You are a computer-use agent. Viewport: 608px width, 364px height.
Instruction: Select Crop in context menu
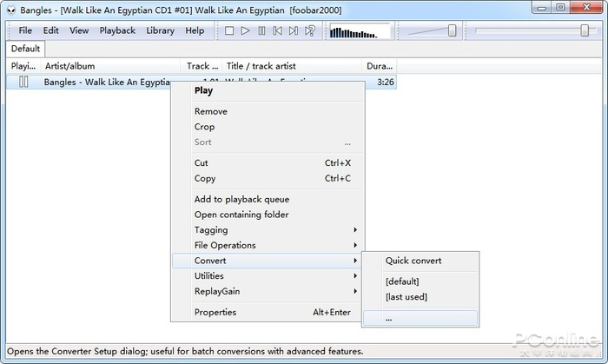pyautogui.click(x=268, y=127)
